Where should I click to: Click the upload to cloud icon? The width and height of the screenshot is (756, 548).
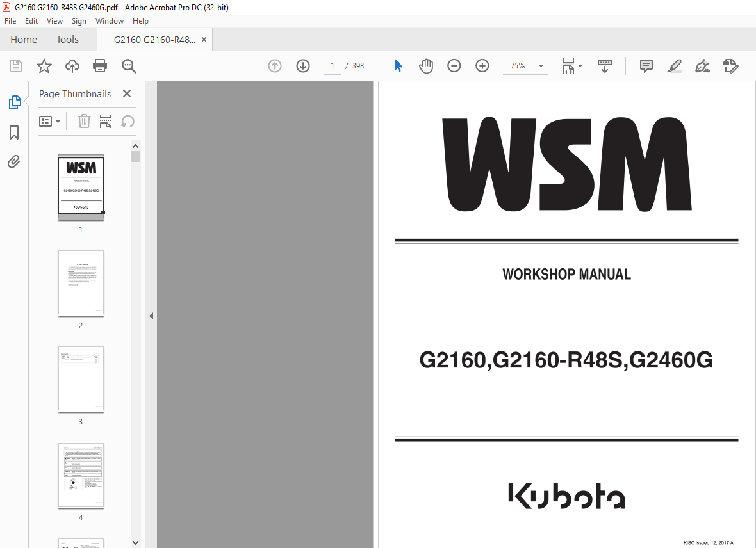[x=72, y=66]
